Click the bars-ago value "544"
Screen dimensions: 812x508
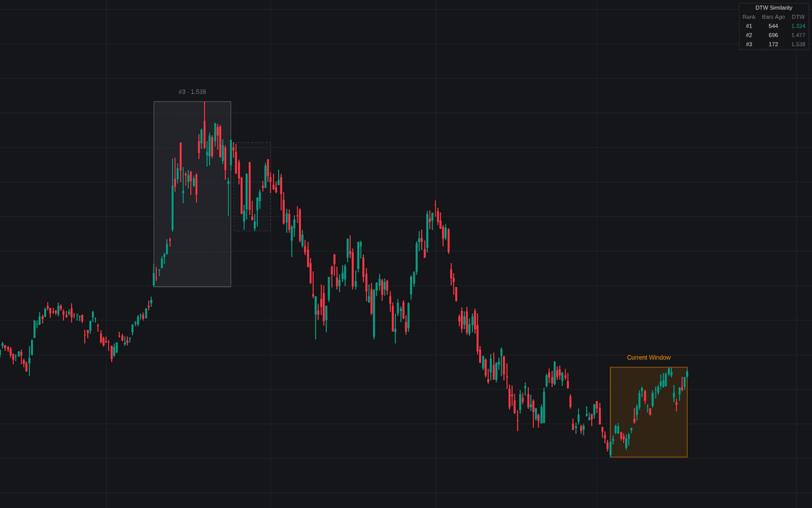(x=773, y=26)
